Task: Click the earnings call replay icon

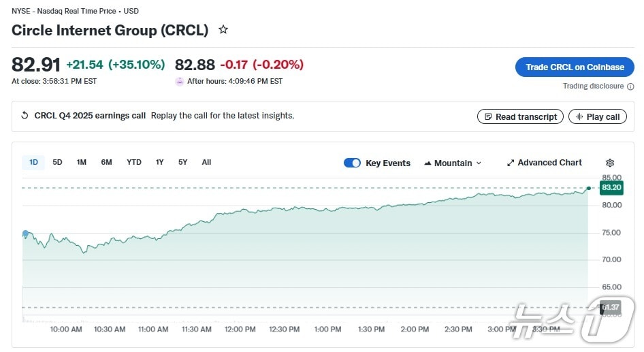Action: pyautogui.click(x=25, y=116)
